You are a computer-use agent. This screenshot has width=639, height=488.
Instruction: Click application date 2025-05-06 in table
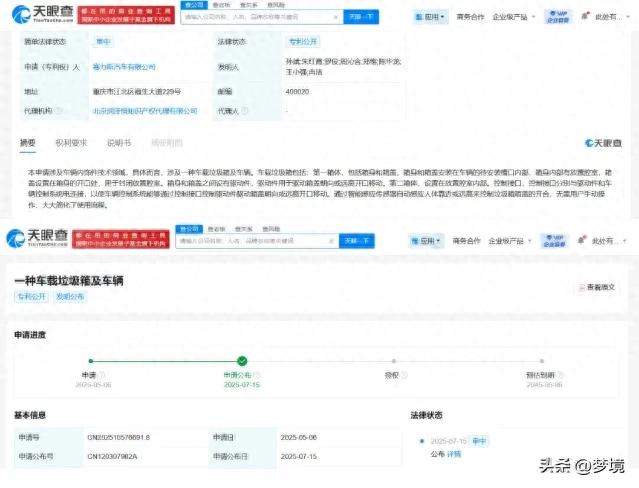click(299, 437)
